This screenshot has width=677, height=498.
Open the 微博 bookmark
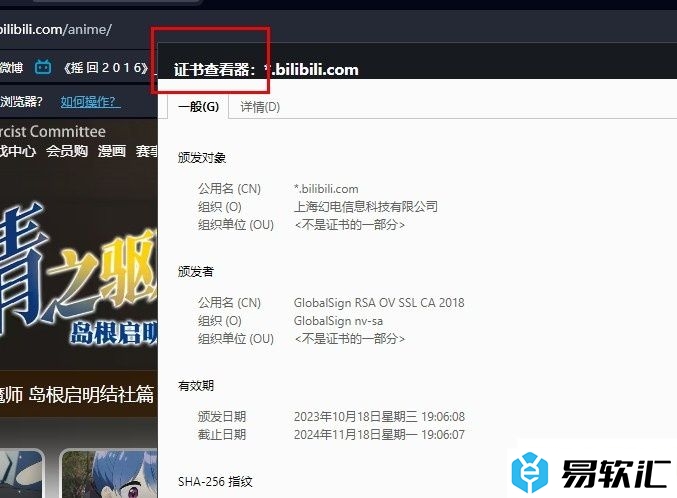pos(12,67)
